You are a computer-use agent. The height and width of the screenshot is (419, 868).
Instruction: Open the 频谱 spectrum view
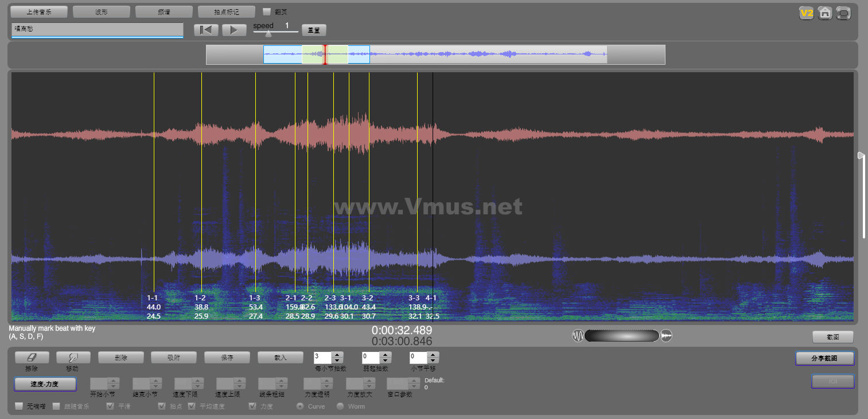tap(164, 11)
